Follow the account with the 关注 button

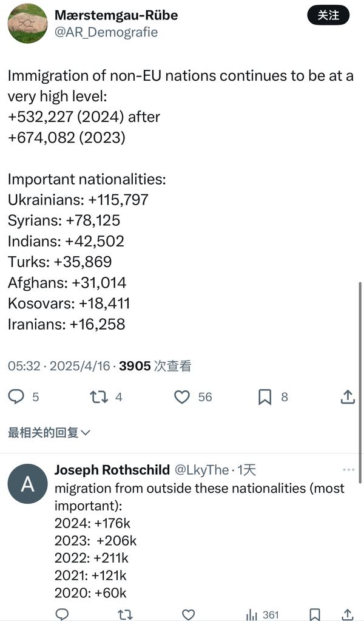pos(328,15)
